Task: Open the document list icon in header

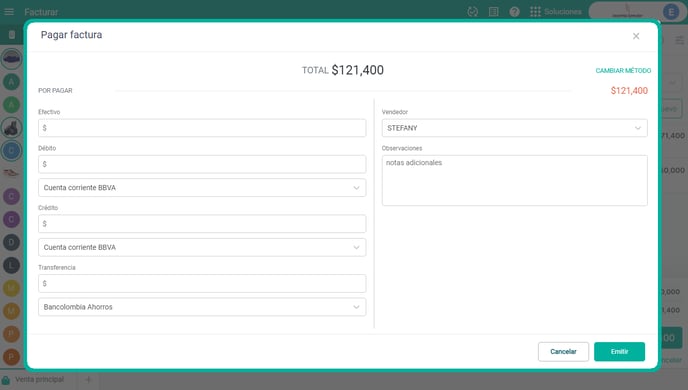Action: (x=494, y=12)
